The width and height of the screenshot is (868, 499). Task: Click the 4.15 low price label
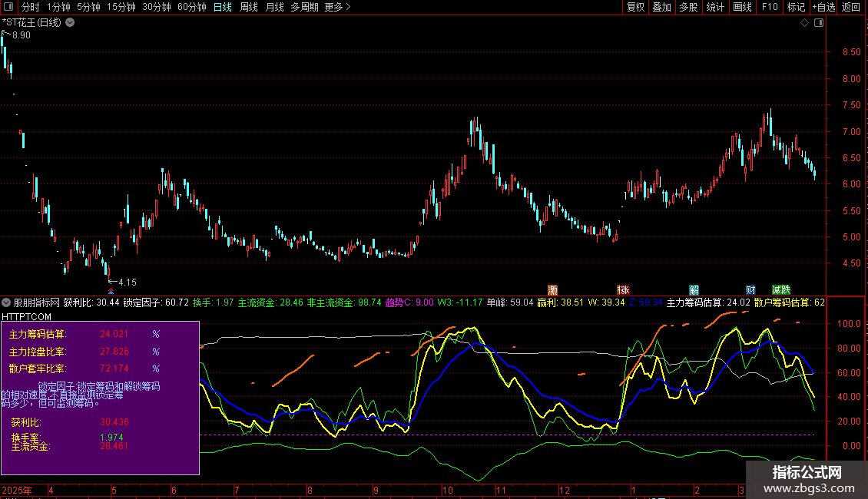coord(128,283)
